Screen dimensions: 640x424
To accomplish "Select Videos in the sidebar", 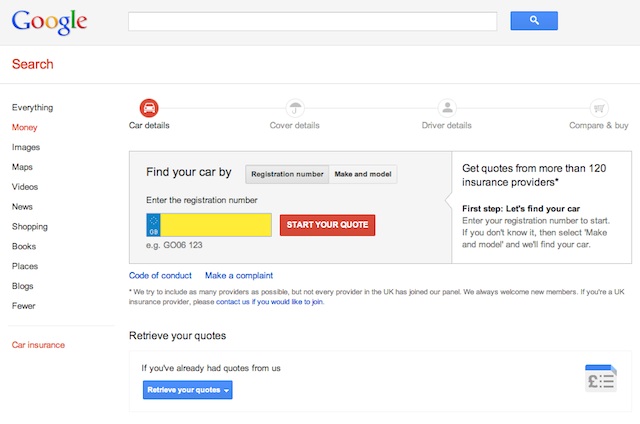I will click(25, 187).
